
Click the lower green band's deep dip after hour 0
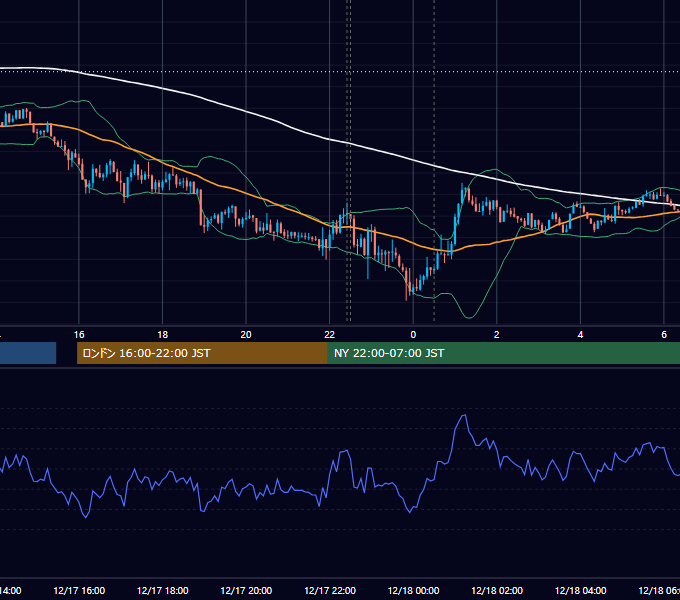pyautogui.click(x=469, y=317)
